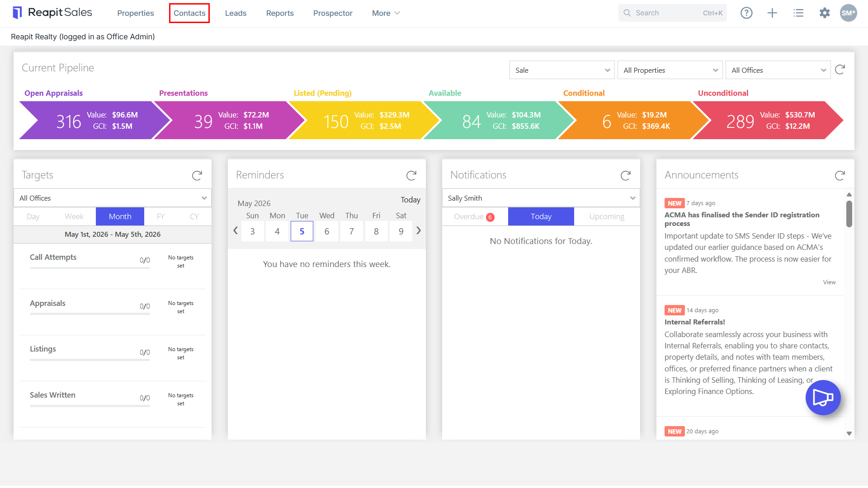Click the Reapit Sales logo icon
The height and width of the screenshot is (488, 868).
pos(17,13)
